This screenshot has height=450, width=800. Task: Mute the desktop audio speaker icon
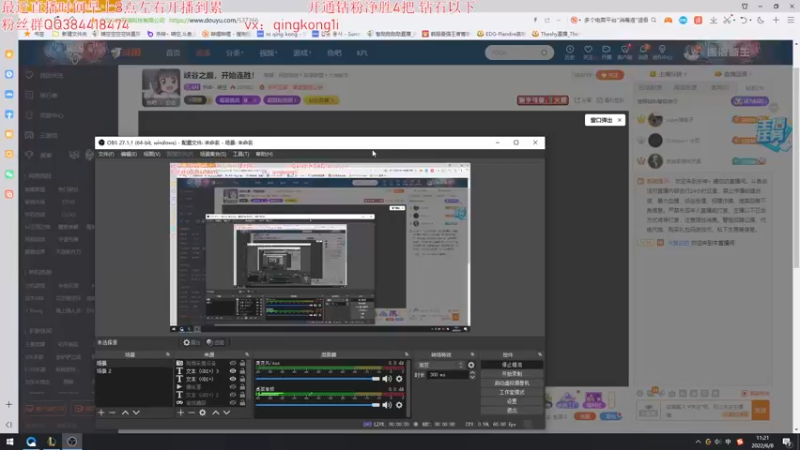387,405
